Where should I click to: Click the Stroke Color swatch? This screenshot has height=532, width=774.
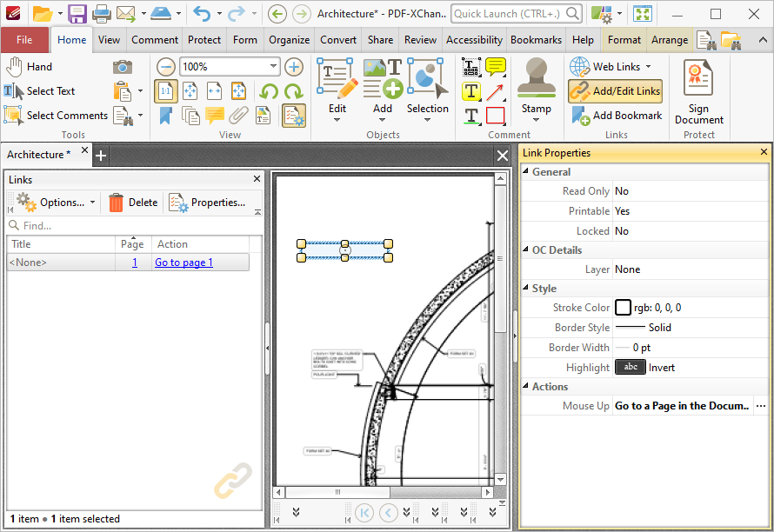pyautogui.click(x=623, y=308)
